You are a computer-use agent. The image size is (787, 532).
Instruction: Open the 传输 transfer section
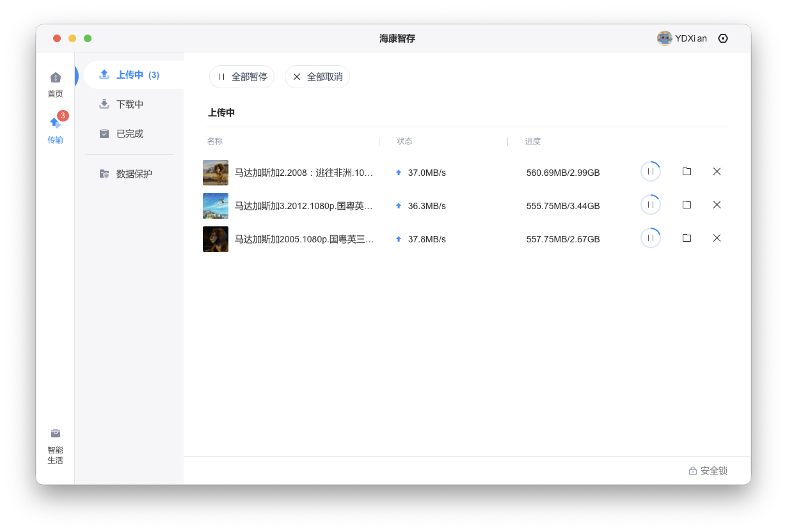pyautogui.click(x=56, y=130)
